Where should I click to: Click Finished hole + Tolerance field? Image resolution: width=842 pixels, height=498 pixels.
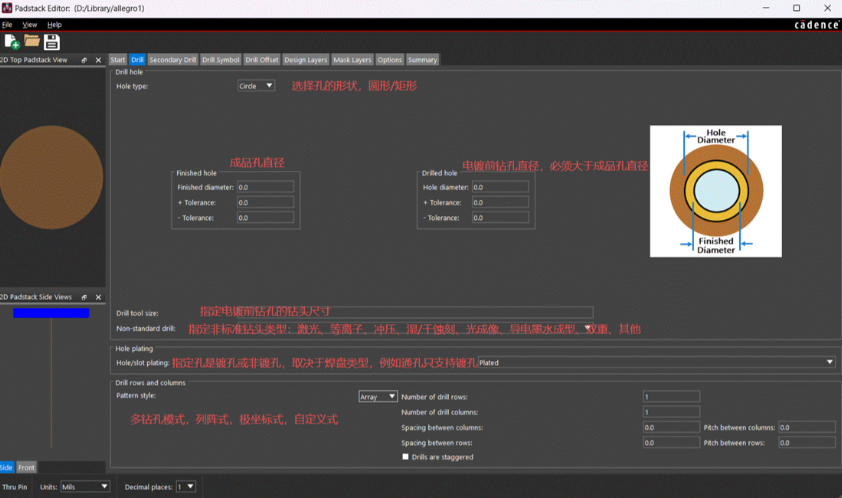265,203
